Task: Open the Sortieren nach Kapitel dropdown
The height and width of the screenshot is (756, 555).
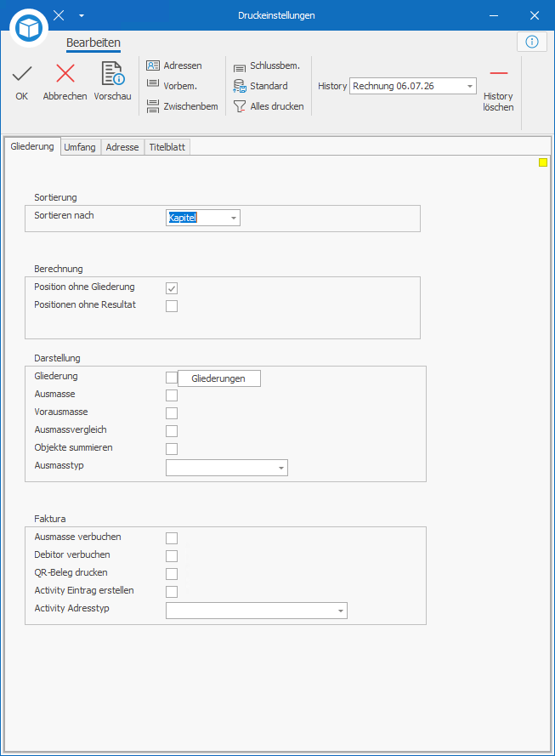Action: coord(234,218)
